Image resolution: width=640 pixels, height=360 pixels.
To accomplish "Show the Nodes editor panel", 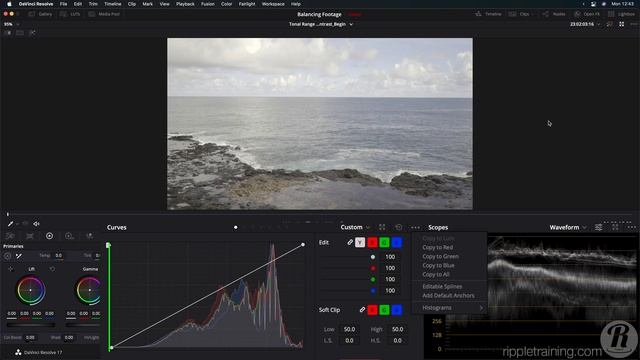I will pos(554,14).
